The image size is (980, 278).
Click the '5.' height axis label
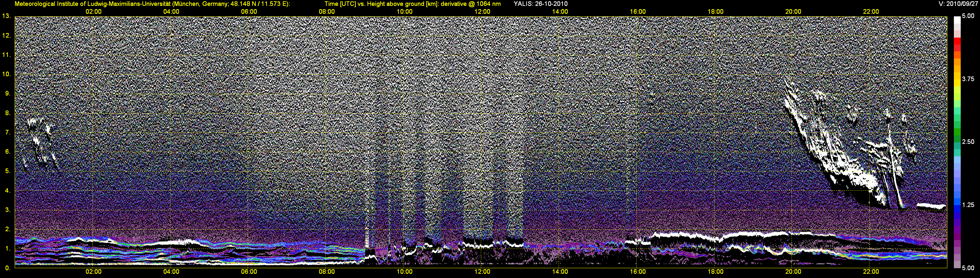[8, 171]
